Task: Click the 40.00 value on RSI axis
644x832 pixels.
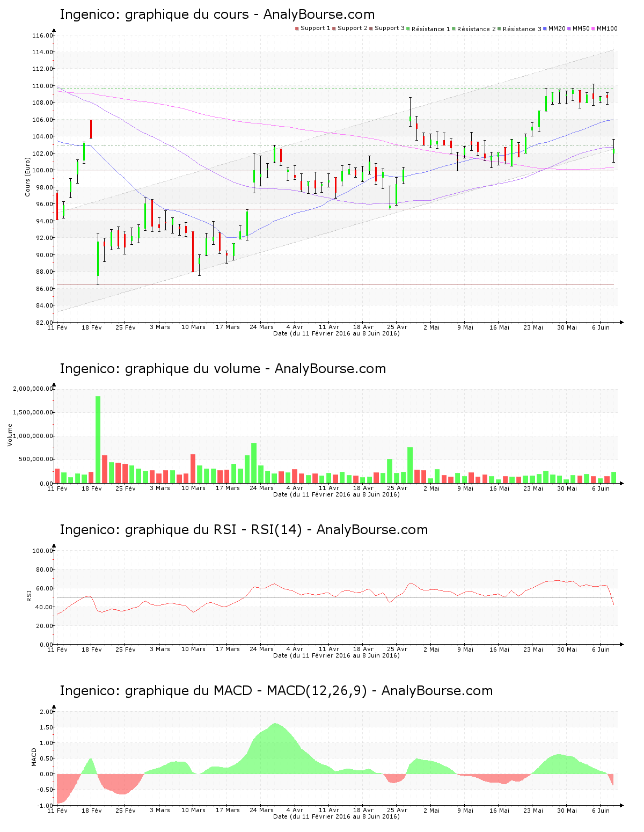Action: click(44, 607)
